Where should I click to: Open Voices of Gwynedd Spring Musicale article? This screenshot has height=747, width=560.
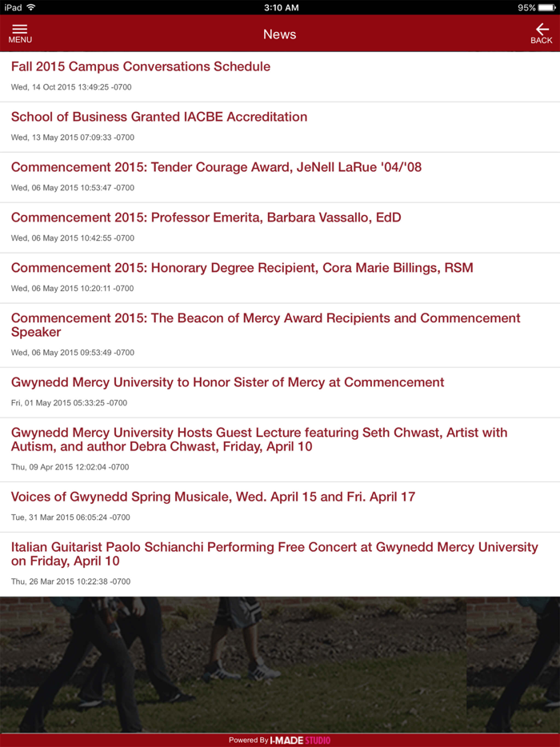click(x=213, y=497)
